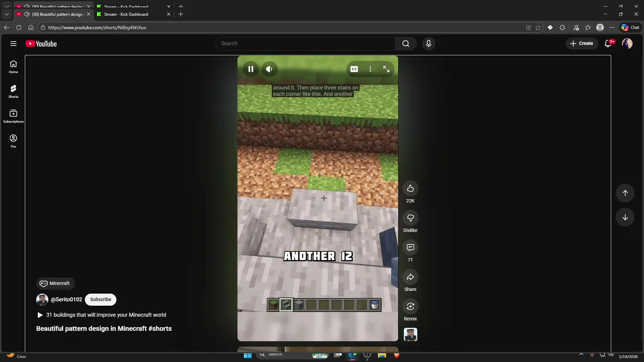Focus the YouTube search box
The height and width of the screenshot is (362, 644).
pos(305,44)
